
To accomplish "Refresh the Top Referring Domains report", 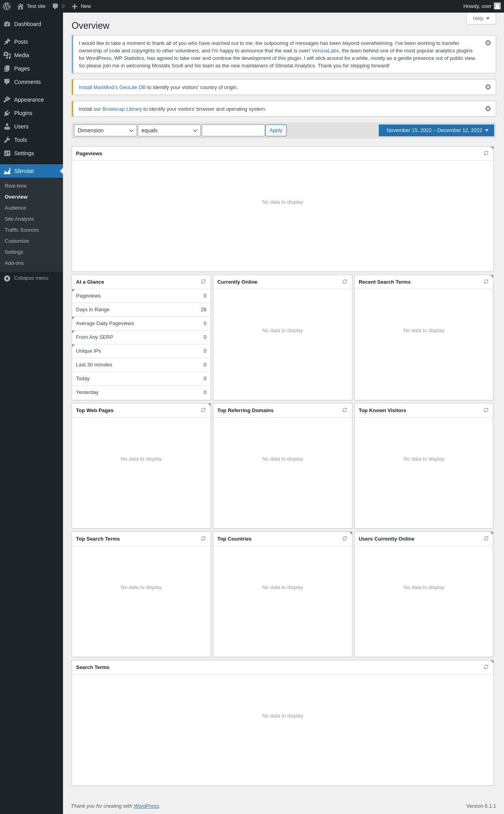I will point(345,410).
